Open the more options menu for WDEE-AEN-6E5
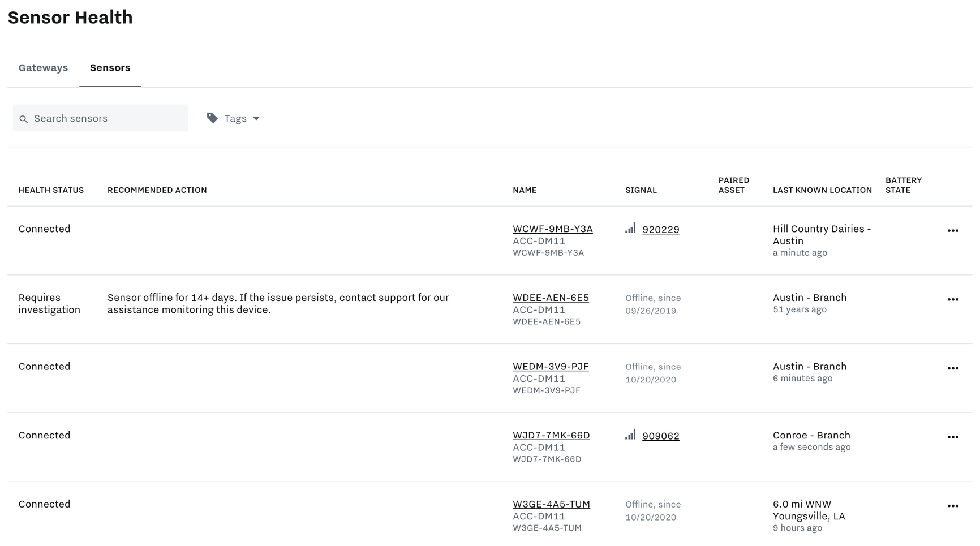The width and height of the screenshot is (980, 546). coord(952,300)
